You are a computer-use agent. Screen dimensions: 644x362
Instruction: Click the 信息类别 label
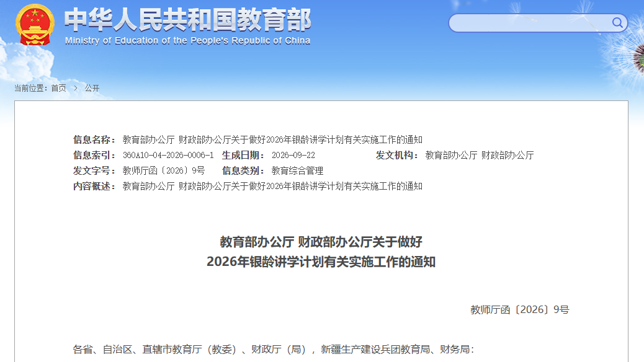[243, 171]
